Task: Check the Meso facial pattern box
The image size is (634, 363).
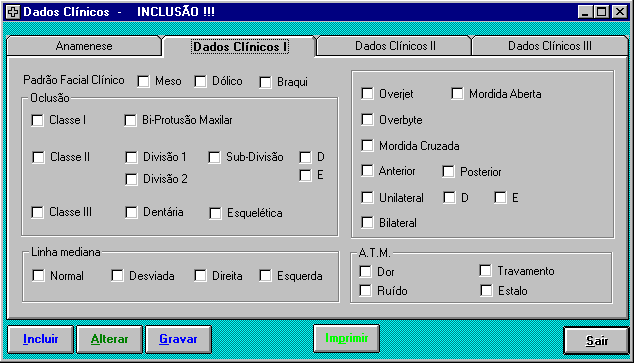Action: (143, 82)
